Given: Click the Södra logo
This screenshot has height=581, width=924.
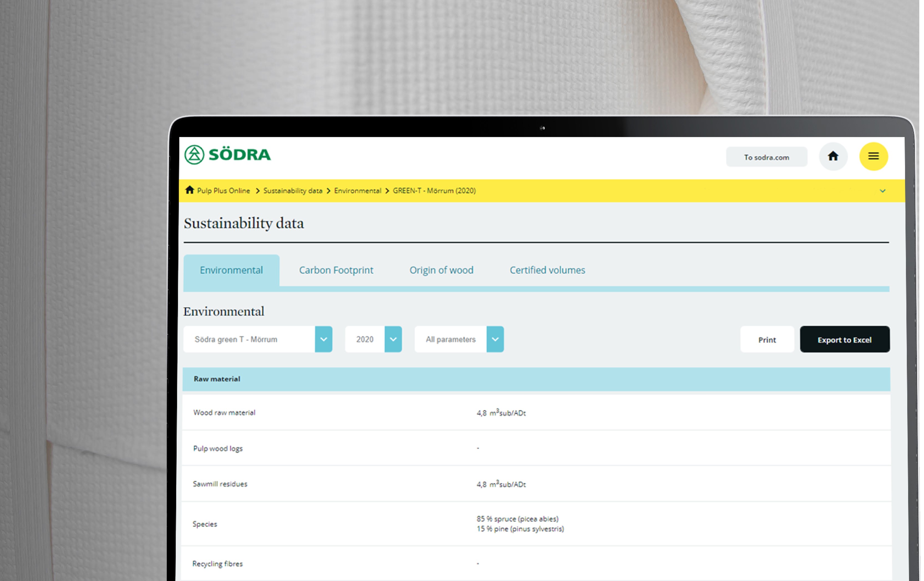Looking at the screenshot, I should click(228, 155).
